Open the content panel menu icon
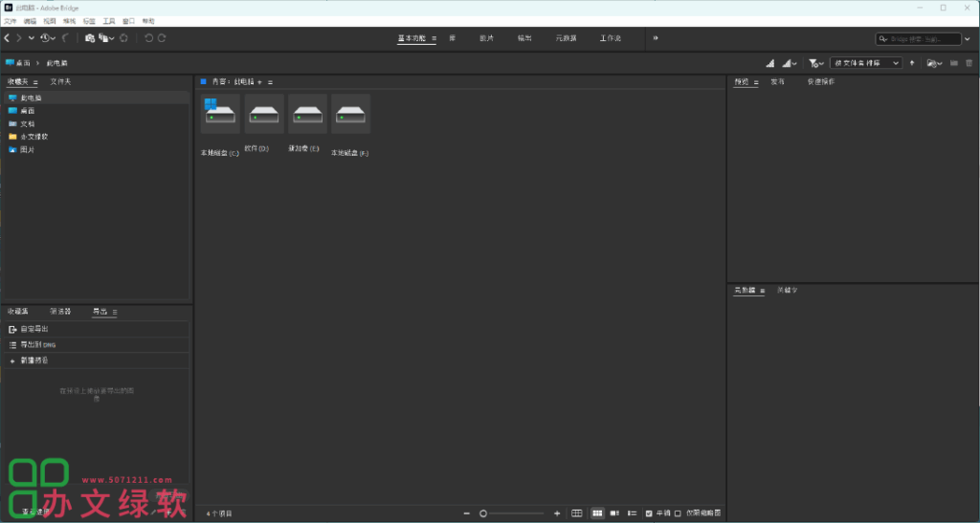Image resolution: width=980 pixels, height=523 pixels. (270, 82)
